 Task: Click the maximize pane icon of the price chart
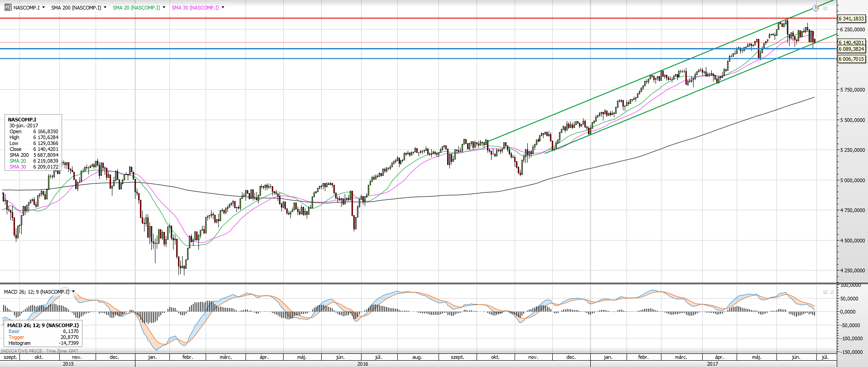[x=825, y=8]
